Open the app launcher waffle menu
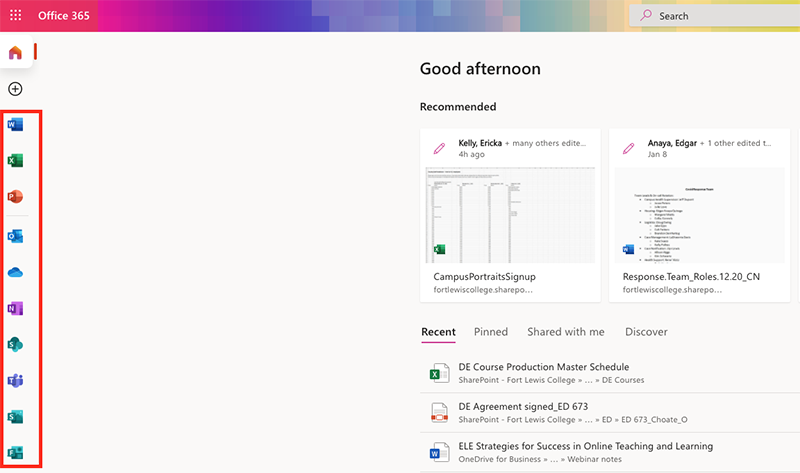 click(15, 16)
